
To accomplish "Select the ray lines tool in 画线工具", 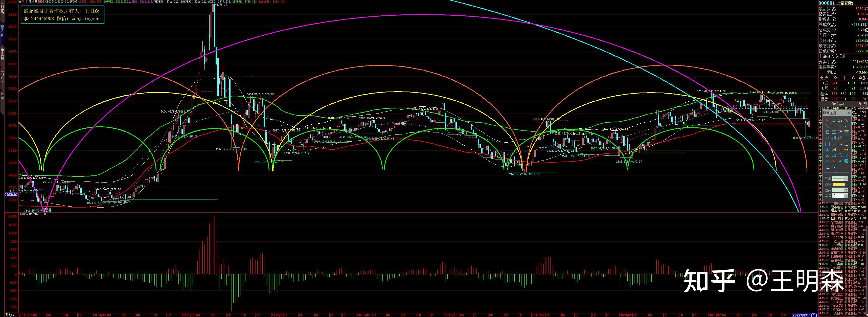I will pos(834,121).
